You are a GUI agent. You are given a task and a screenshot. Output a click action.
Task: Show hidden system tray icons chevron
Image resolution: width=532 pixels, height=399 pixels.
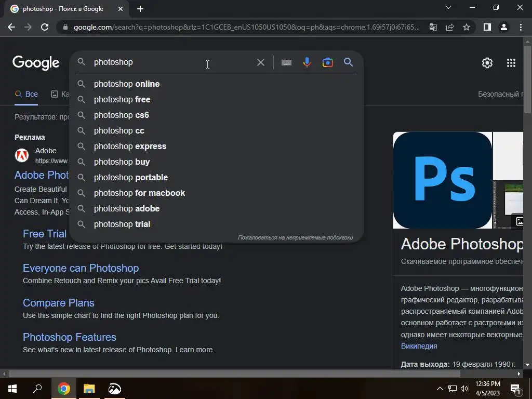pyautogui.click(x=440, y=389)
